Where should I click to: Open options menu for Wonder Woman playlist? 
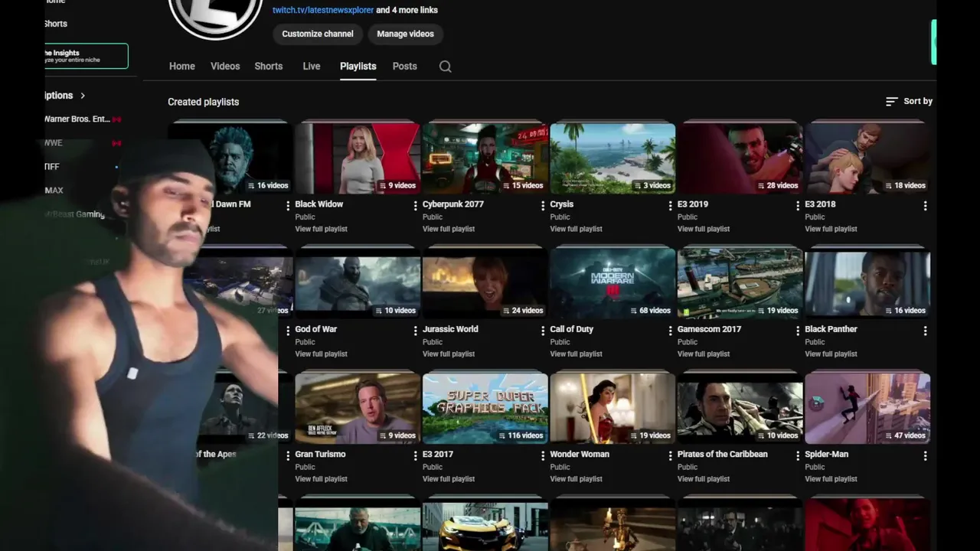(x=670, y=455)
